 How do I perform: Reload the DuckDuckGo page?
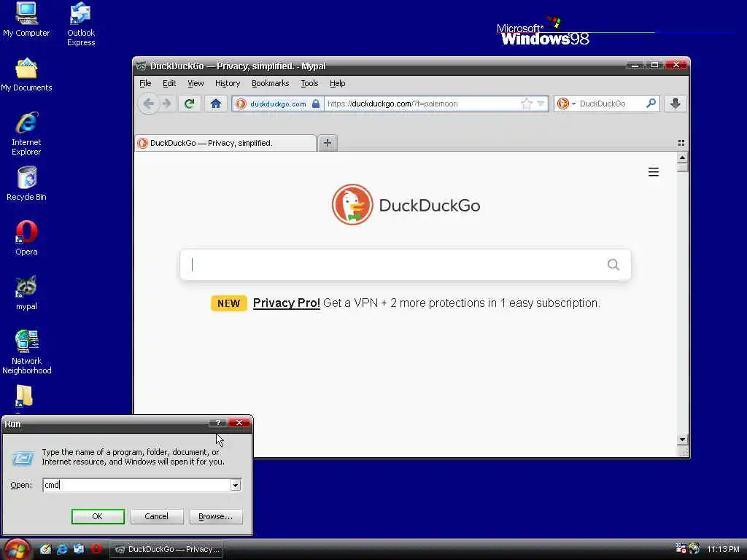tap(189, 104)
